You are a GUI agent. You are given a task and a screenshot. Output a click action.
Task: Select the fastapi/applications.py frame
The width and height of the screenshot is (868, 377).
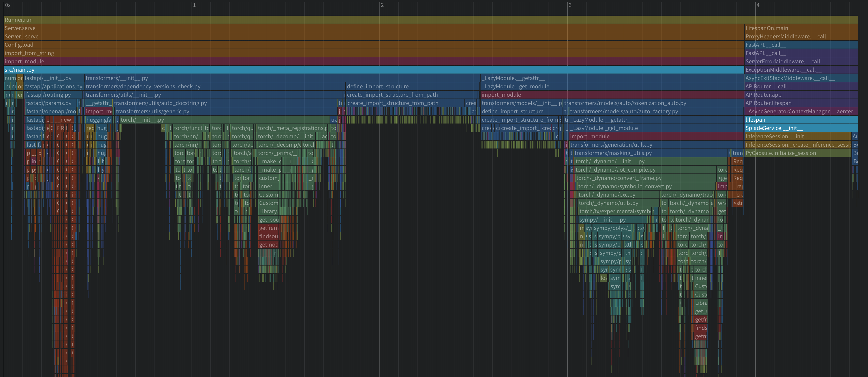coord(54,87)
